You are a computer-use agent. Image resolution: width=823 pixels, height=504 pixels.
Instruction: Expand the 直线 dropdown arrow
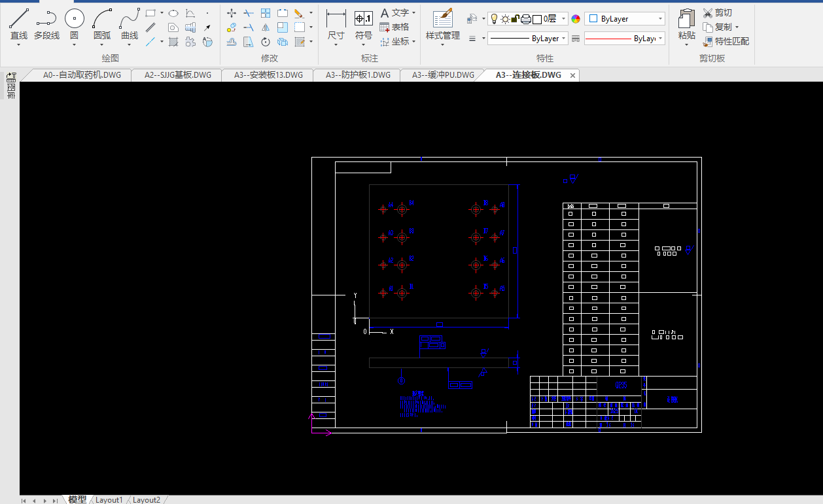click(18, 45)
